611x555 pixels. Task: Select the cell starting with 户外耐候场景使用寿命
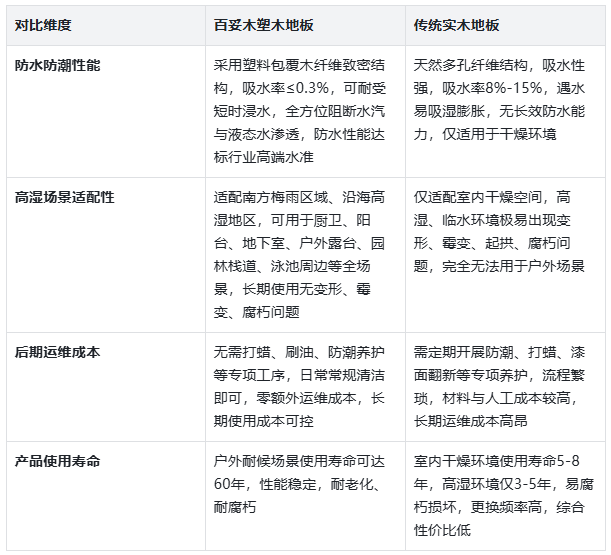tap(299, 484)
